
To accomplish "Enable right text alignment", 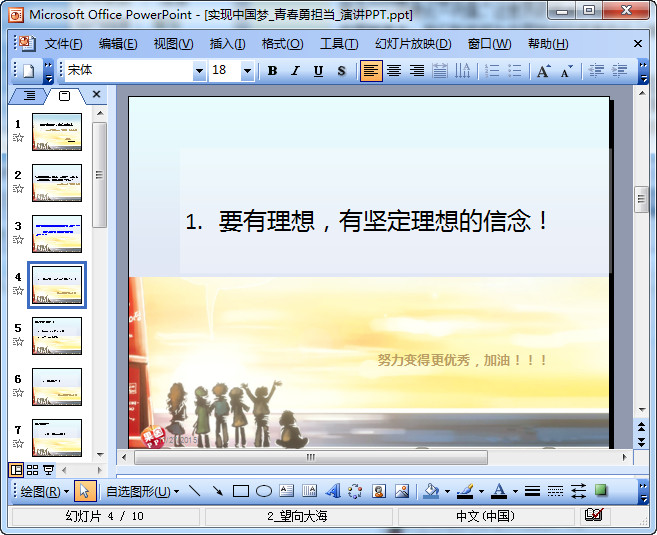I will 417,71.
